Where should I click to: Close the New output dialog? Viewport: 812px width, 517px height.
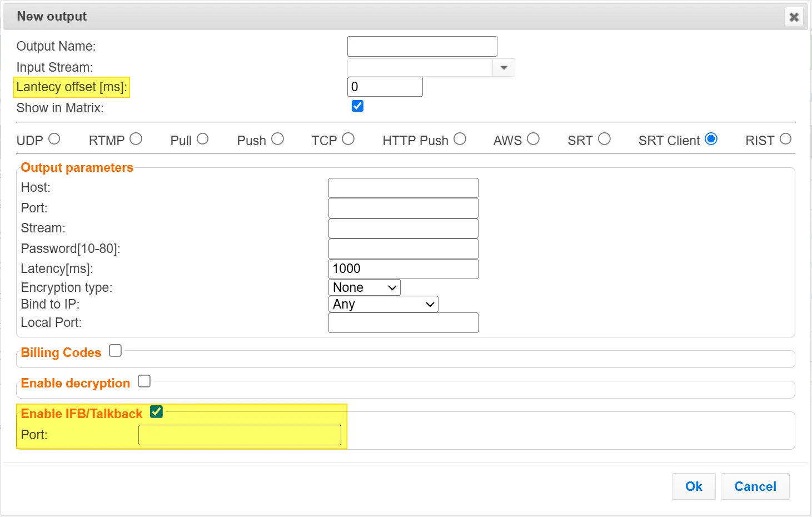[794, 17]
